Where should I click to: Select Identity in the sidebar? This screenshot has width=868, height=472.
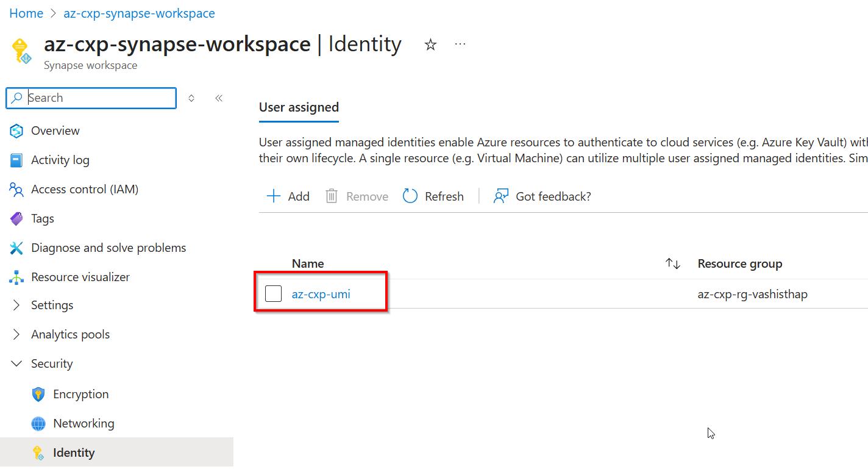click(x=74, y=453)
